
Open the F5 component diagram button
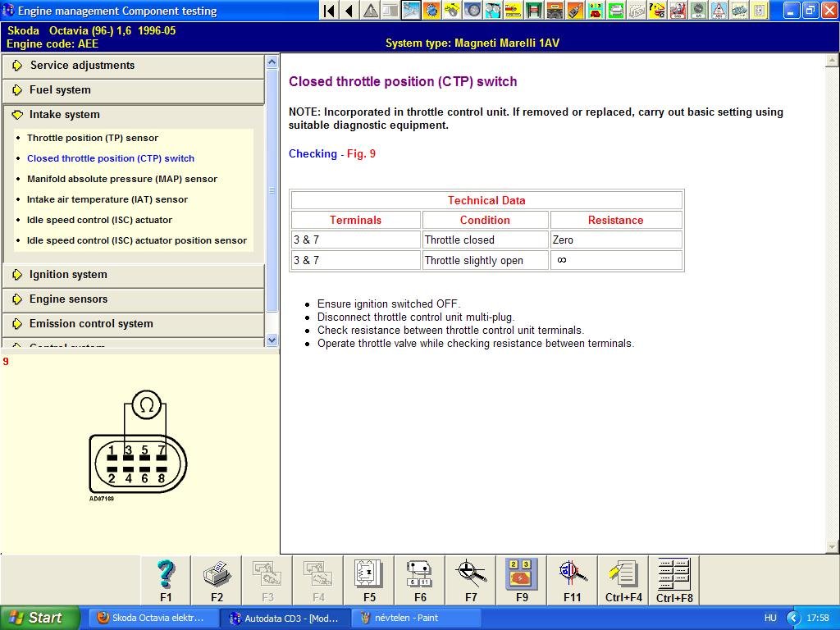(369, 581)
